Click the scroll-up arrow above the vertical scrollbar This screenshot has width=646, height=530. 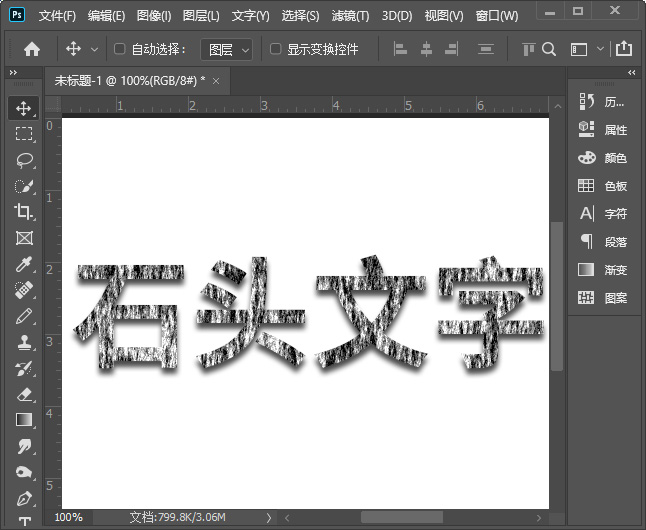[557, 106]
